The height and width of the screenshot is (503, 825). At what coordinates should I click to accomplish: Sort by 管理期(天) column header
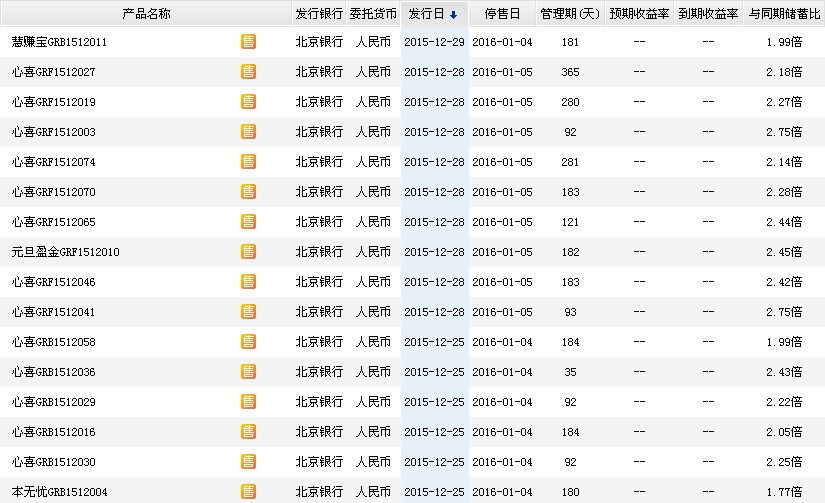pyautogui.click(x=570, y=14)
